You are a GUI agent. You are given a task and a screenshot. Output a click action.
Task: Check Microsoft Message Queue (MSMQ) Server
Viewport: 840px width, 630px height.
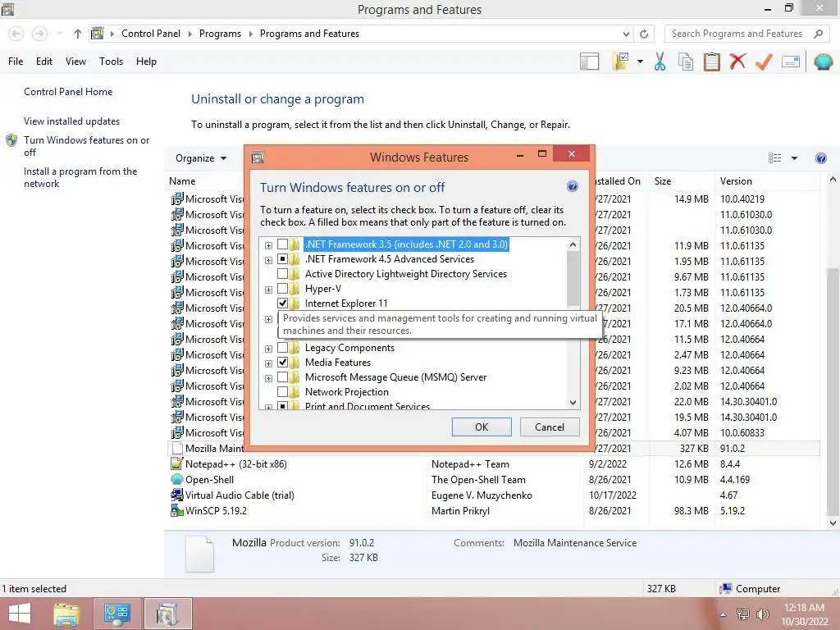pyautogui.click(x=282, y=377)
